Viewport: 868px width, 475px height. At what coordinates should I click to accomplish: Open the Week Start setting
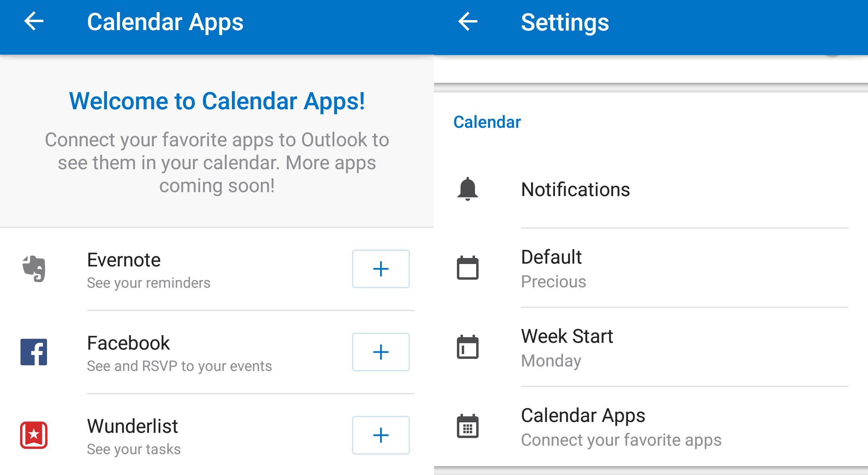click(x=567, y=348)
